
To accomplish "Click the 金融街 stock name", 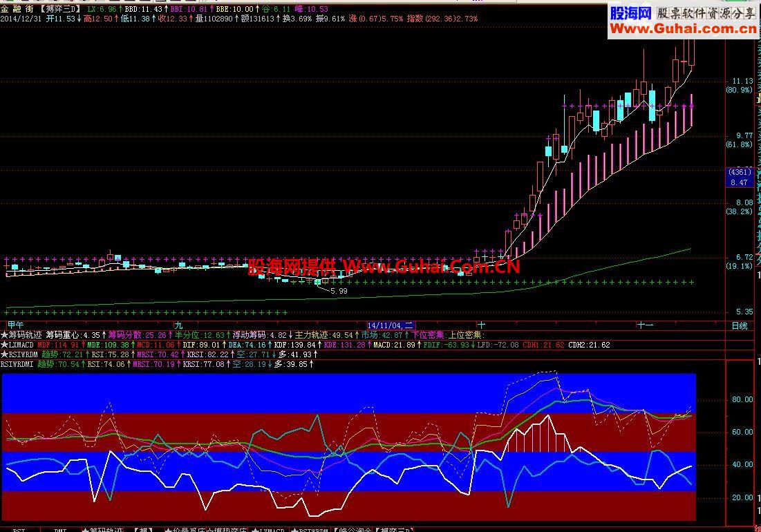I will pos(17,9).
